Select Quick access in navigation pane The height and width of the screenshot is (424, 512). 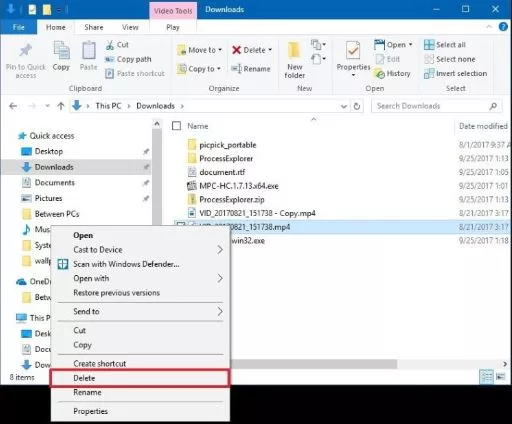click(52, 136)
